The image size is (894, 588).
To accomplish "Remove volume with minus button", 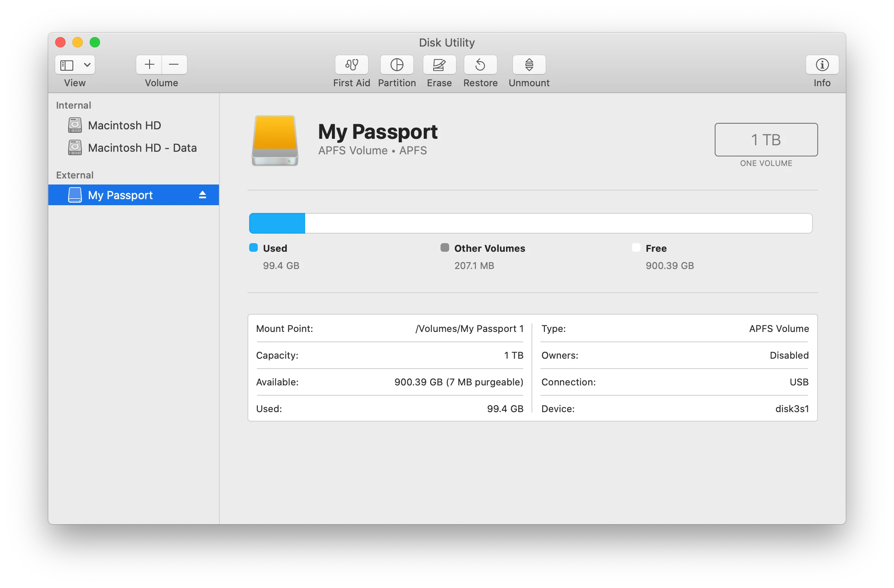I will point(174,65).
